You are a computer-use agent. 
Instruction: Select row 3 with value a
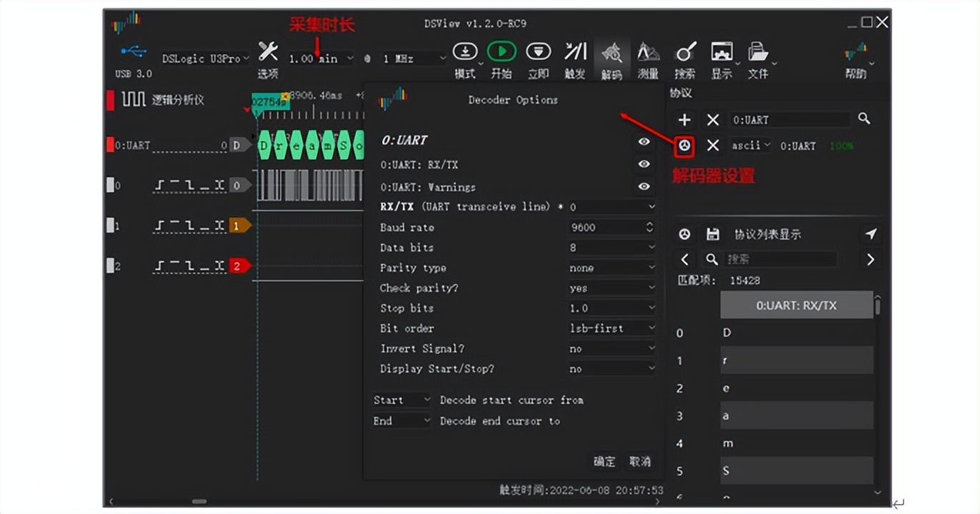tap(796, 415)
